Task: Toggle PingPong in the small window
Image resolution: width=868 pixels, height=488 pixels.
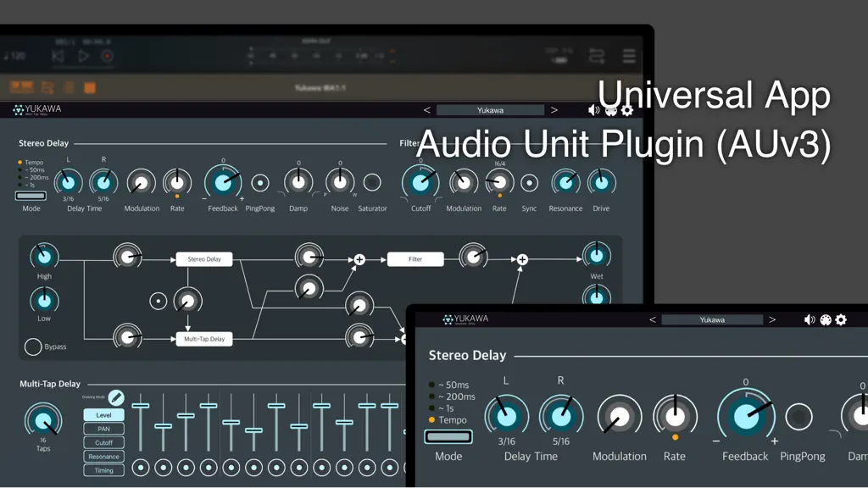Action: (798, 417)
